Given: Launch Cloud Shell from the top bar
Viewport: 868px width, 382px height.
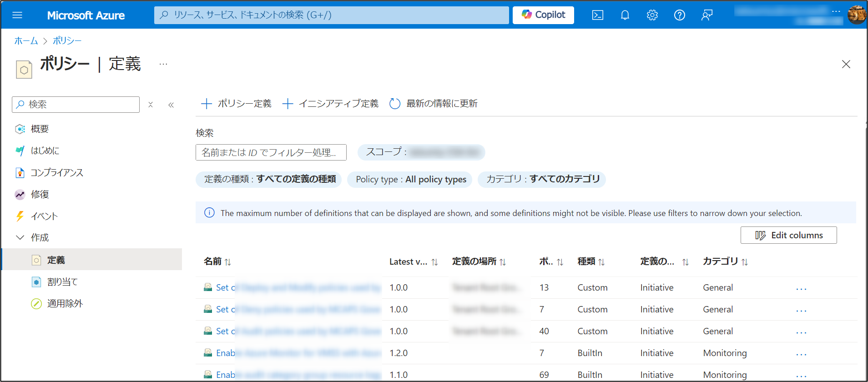Looking at the screenshot, I should pyautogui.click(x=598, y=15).
